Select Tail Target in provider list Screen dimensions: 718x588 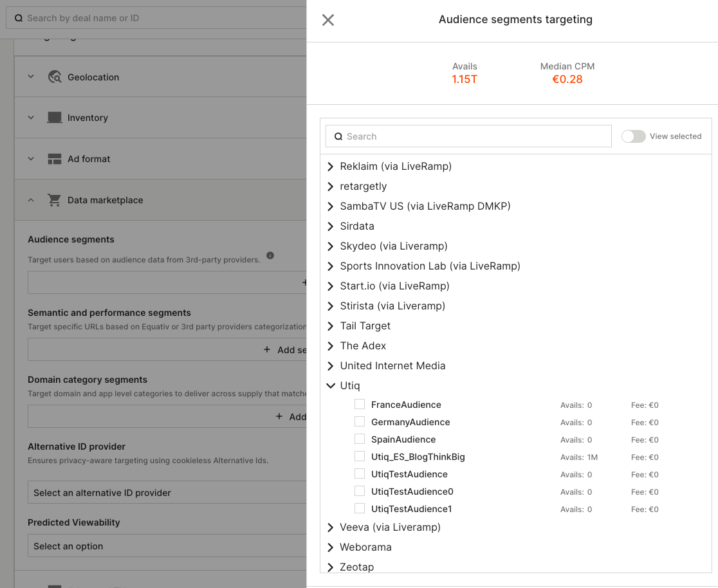tap(365, 326)
